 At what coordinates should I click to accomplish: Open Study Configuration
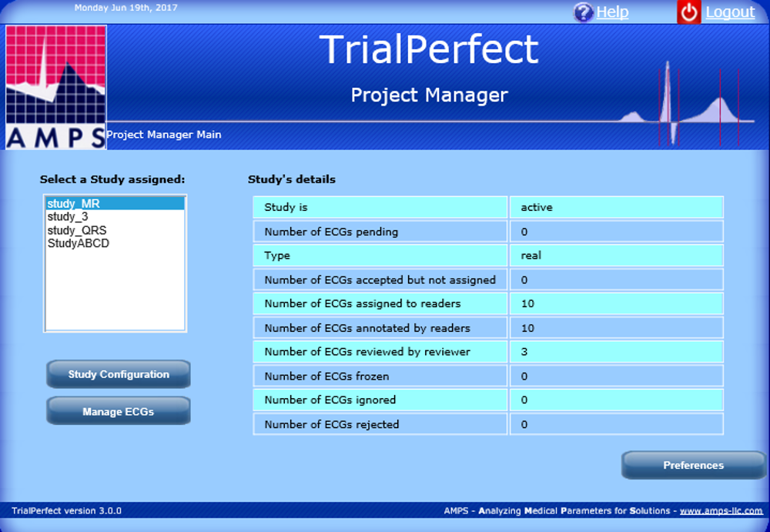[119, 374]
